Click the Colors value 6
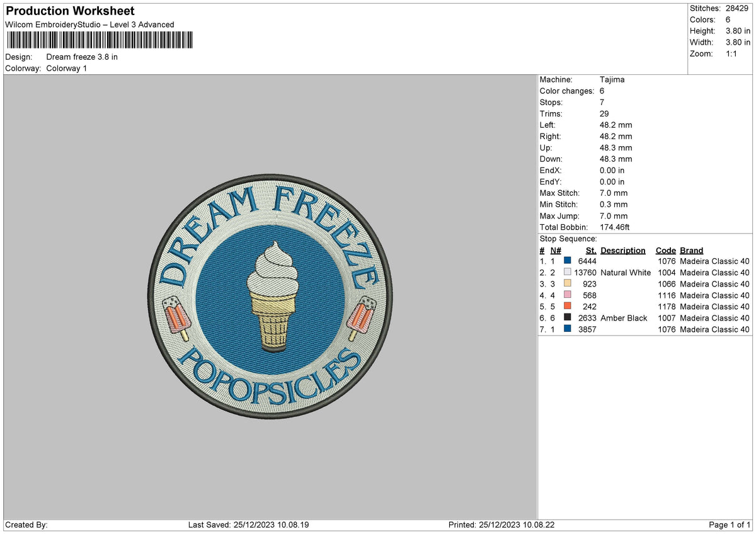This screenshot has width=756, height=534. point(729,20)
